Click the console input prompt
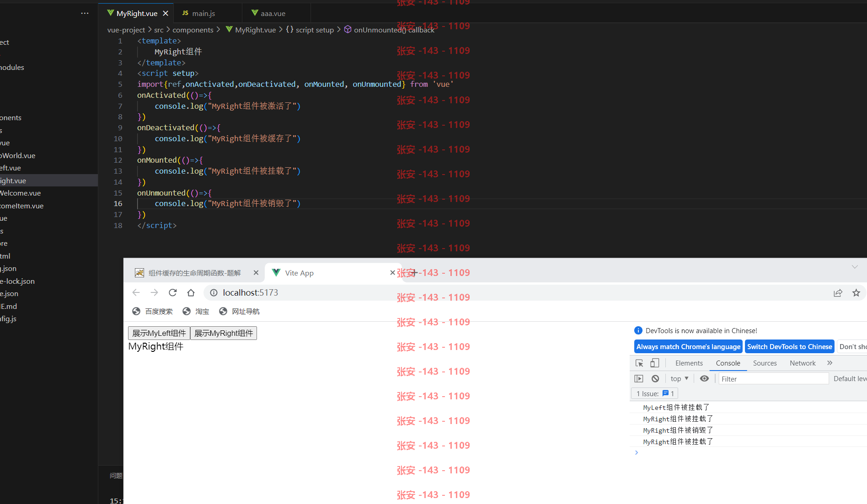 tap(748, 453)
